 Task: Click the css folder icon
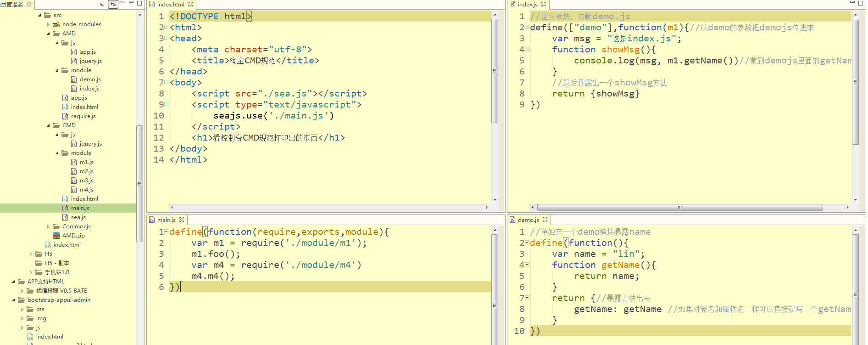(x=30, y=309)
